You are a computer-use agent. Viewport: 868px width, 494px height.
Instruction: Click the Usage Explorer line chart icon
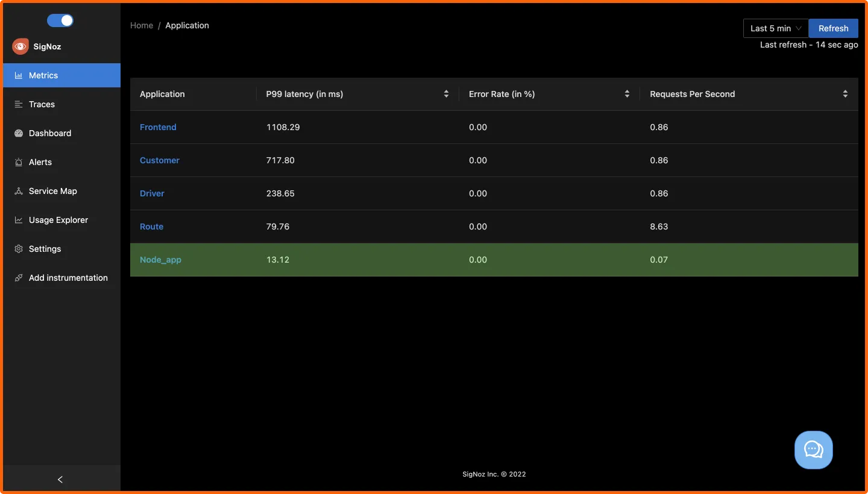click(19, 220)
